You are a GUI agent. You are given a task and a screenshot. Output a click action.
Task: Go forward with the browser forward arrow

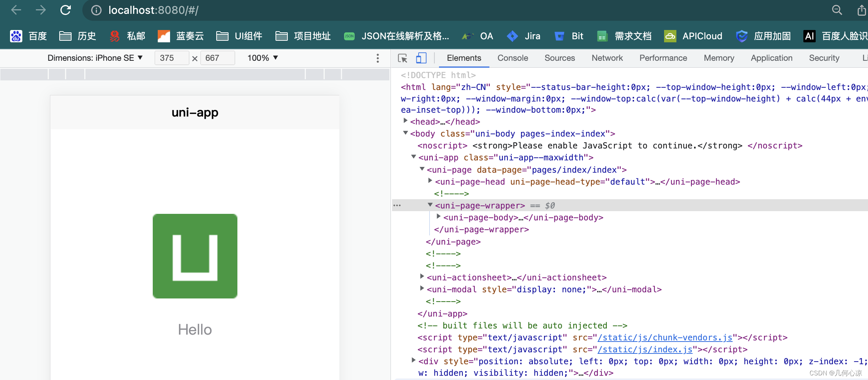40,10
